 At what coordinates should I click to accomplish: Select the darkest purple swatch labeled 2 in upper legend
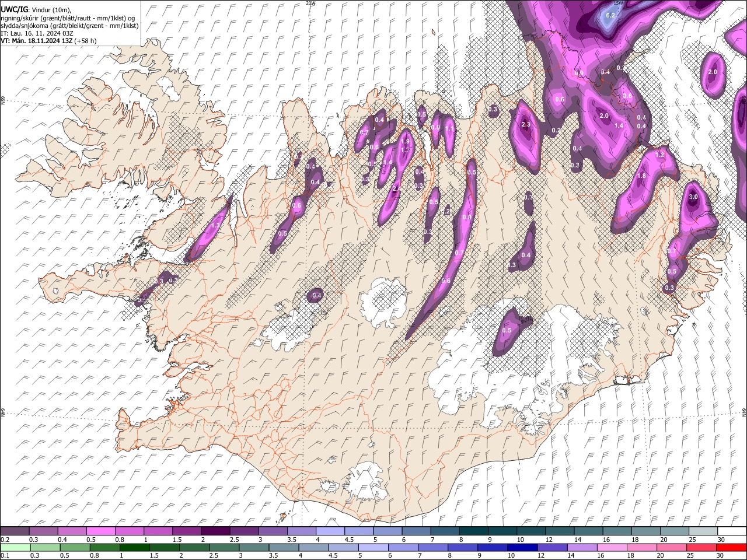215,531
